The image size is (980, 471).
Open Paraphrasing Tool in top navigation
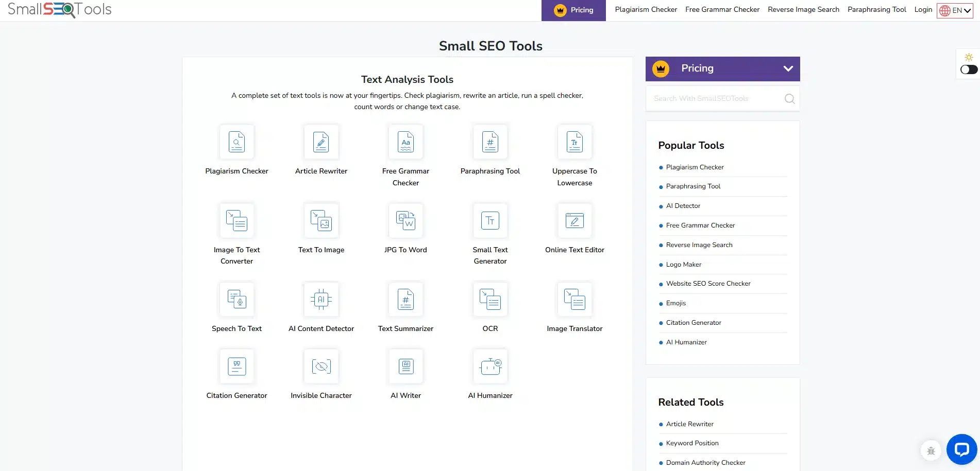(x=876, y=10)
